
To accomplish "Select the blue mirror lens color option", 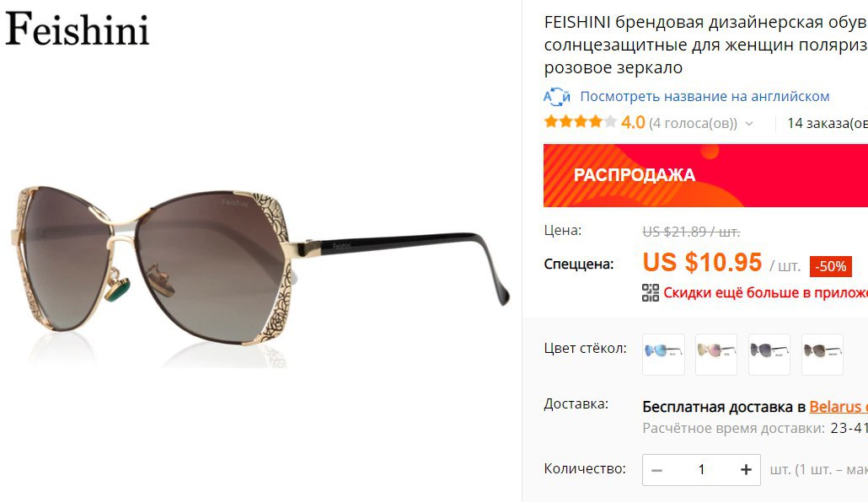I will coord(663,355).
